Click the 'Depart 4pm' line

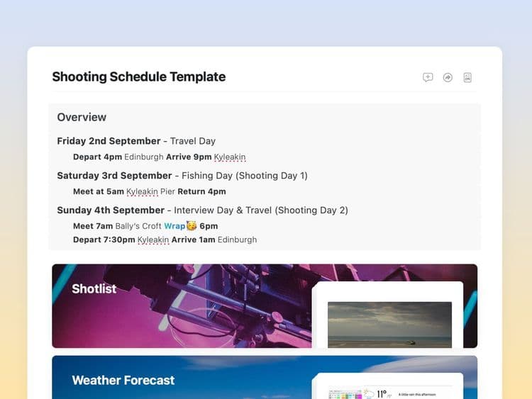(x=160, y=157)
